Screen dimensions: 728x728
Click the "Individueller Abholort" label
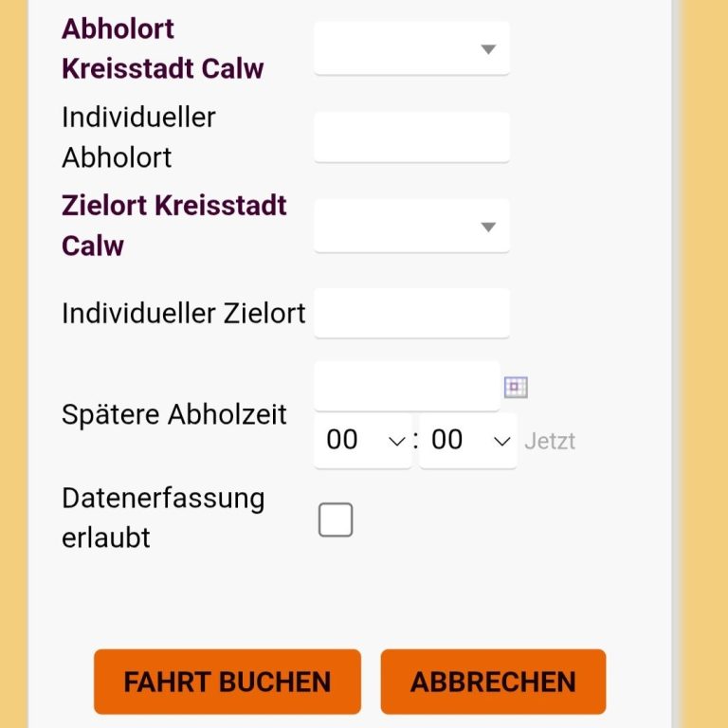(138, 137)
